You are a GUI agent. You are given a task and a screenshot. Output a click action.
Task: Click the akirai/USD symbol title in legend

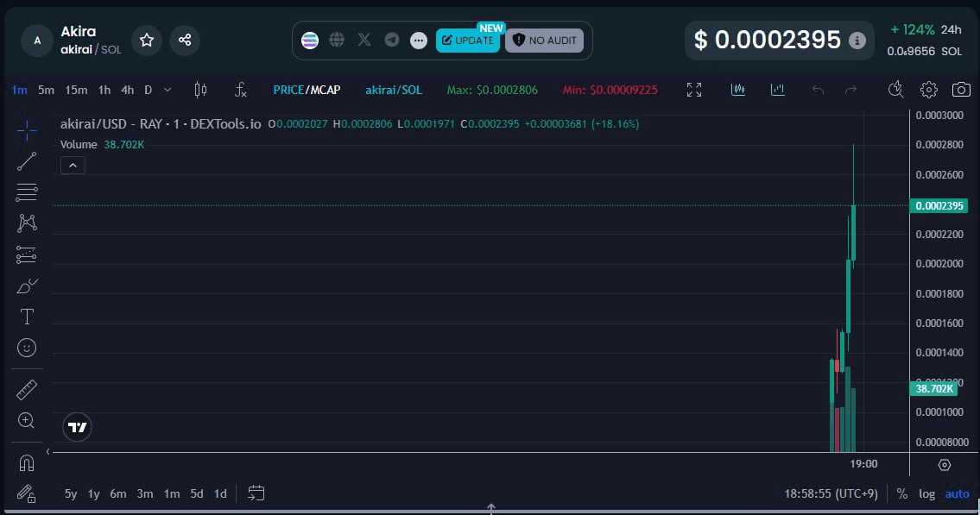click(161, 123)
